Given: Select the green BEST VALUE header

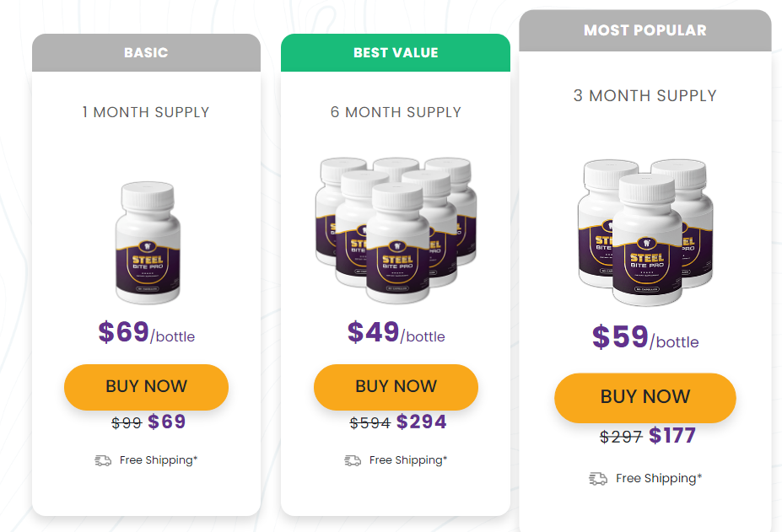Looking at the screenshot, I should [396, 52].
